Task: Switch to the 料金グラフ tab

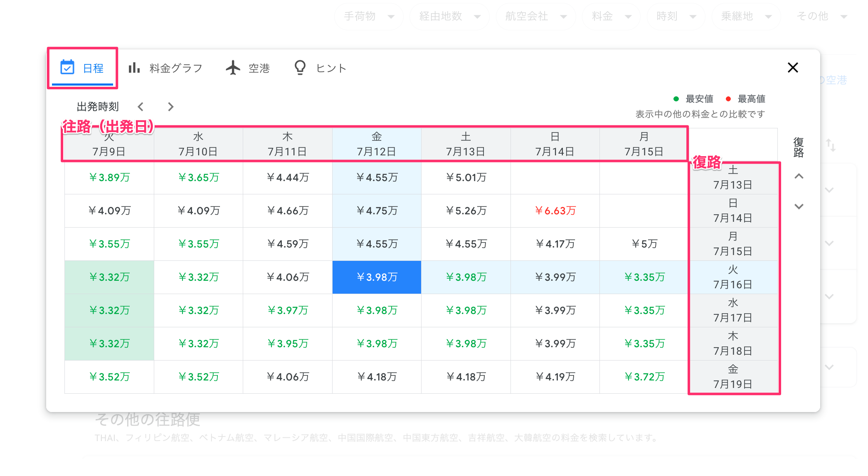Action: click(165, 68)
